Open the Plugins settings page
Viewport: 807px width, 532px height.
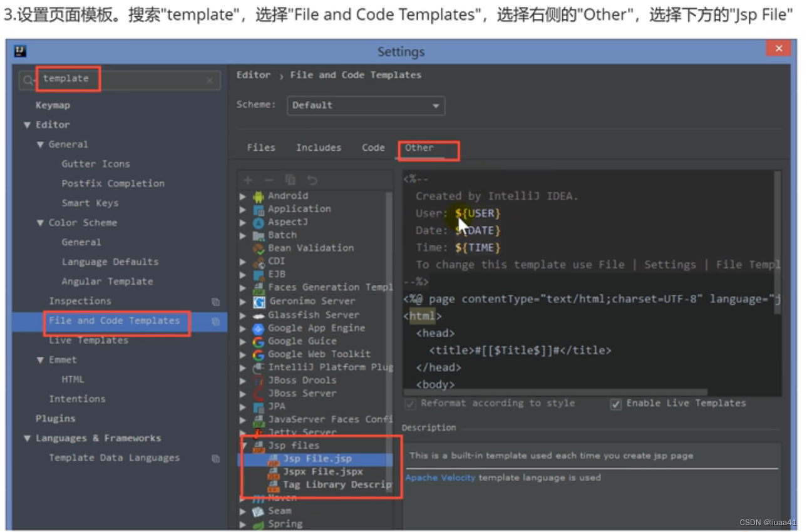(55, 419)
